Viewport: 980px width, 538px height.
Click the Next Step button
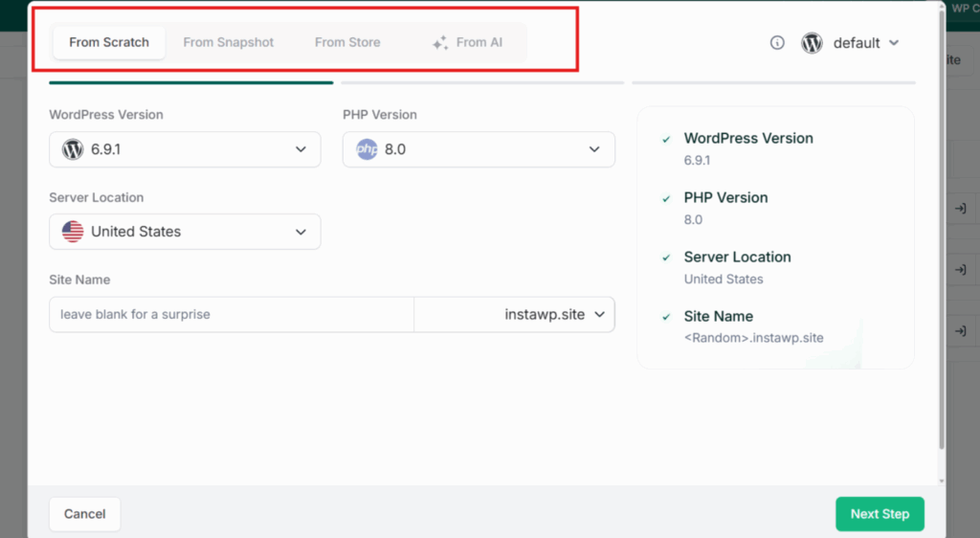880,514
